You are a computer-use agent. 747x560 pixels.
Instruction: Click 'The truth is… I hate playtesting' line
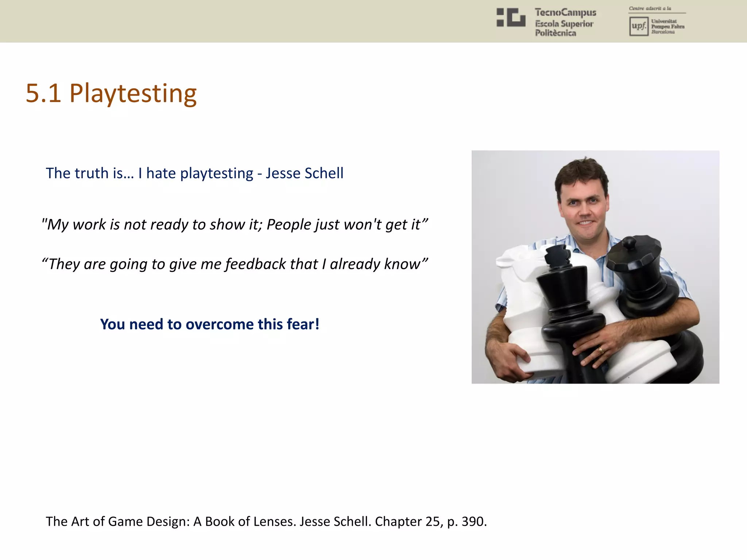[x=194, y=173]
